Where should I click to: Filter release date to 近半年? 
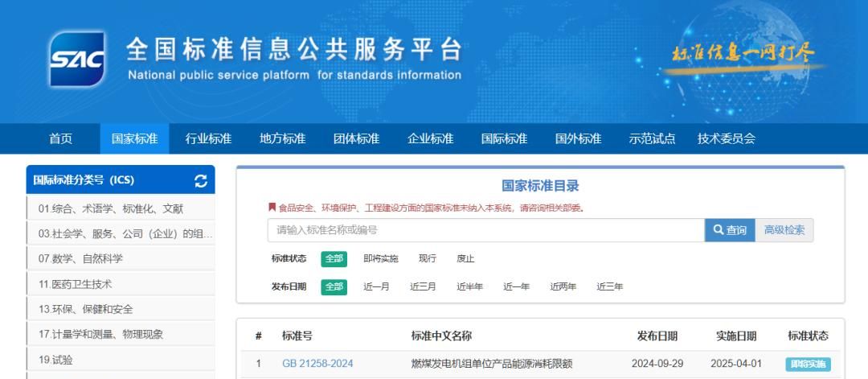pyautogui.click(x=469, y=287)
